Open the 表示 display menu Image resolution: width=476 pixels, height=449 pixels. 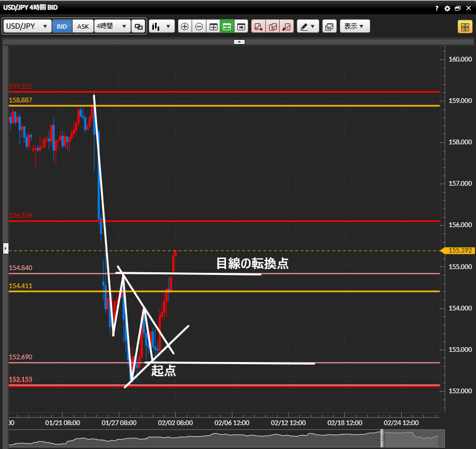[x=354, y=26]
